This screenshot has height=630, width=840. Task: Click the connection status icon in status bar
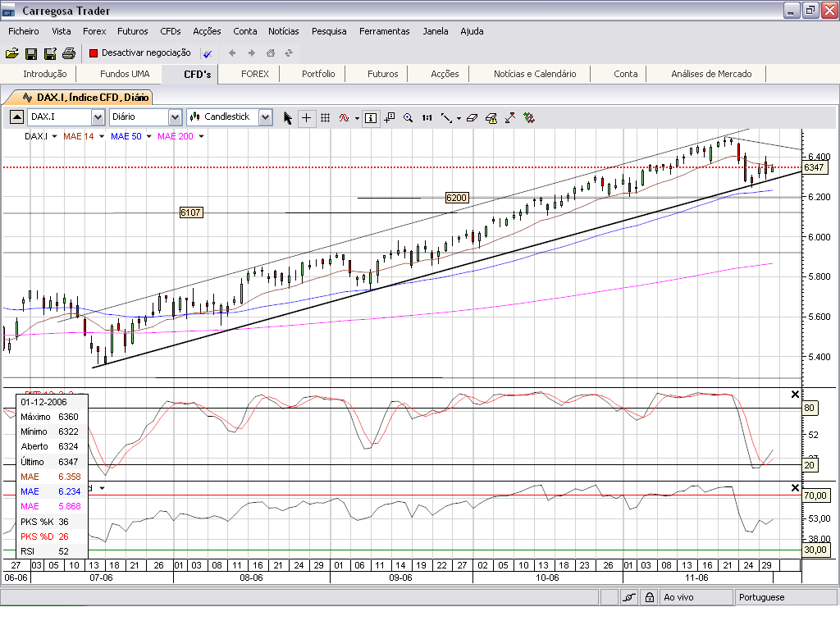tap(629, 597)
